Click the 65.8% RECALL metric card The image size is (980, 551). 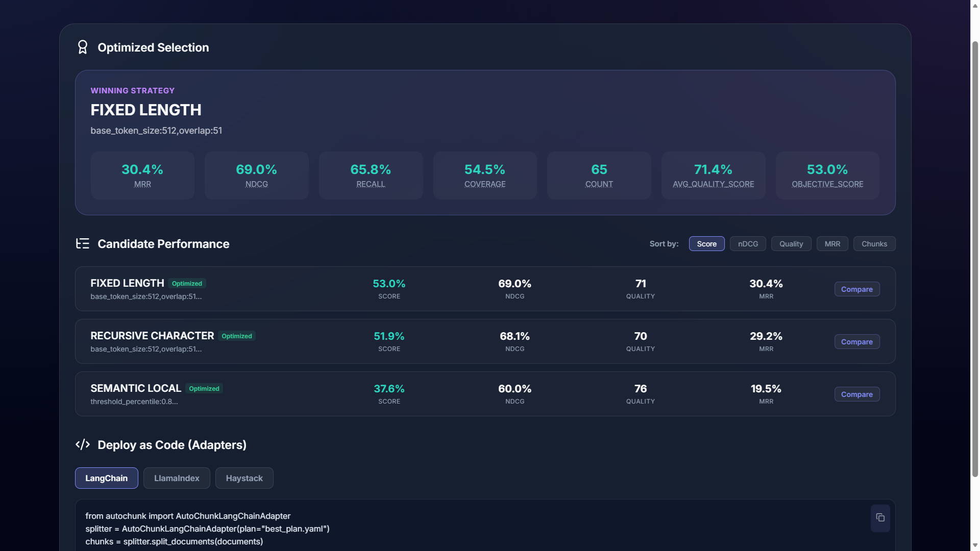pyautogui.click(x=371, y=176)
